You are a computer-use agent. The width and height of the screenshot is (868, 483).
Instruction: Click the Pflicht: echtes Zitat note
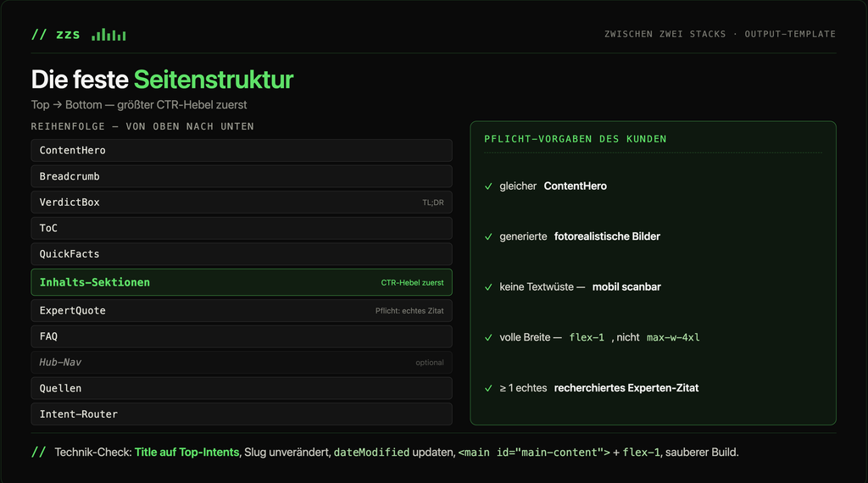click(x=409, y=311)
